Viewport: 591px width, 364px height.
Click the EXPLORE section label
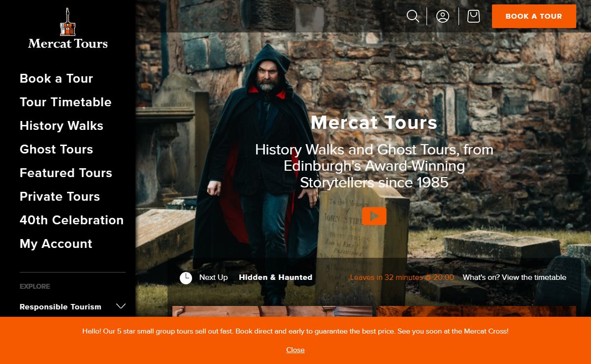[35, 286]
